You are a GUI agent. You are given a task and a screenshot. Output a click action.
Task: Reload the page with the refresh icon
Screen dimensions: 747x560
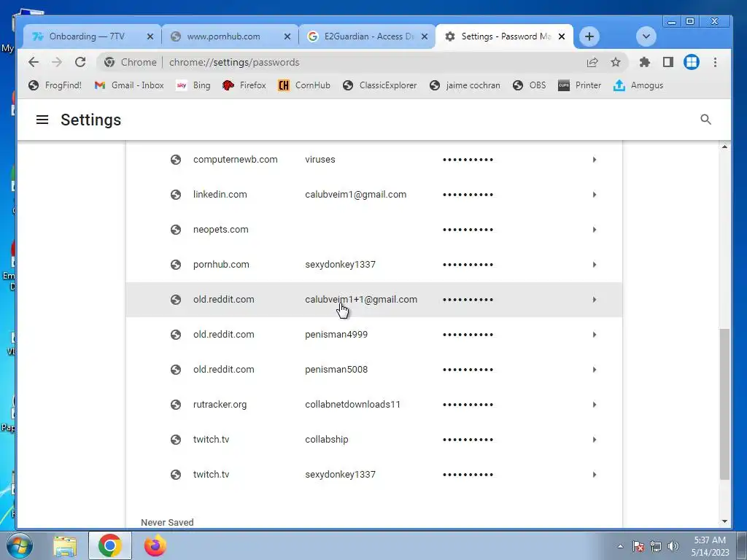coord(80,62)
